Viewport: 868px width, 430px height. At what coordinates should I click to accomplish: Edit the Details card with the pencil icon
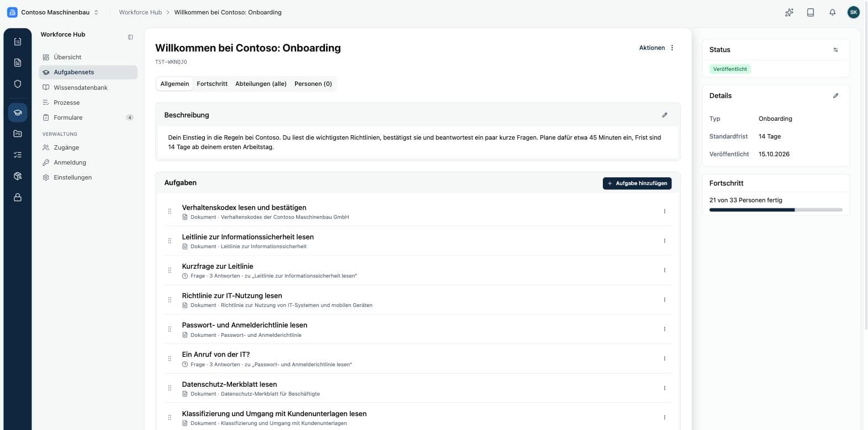point(836,96)
